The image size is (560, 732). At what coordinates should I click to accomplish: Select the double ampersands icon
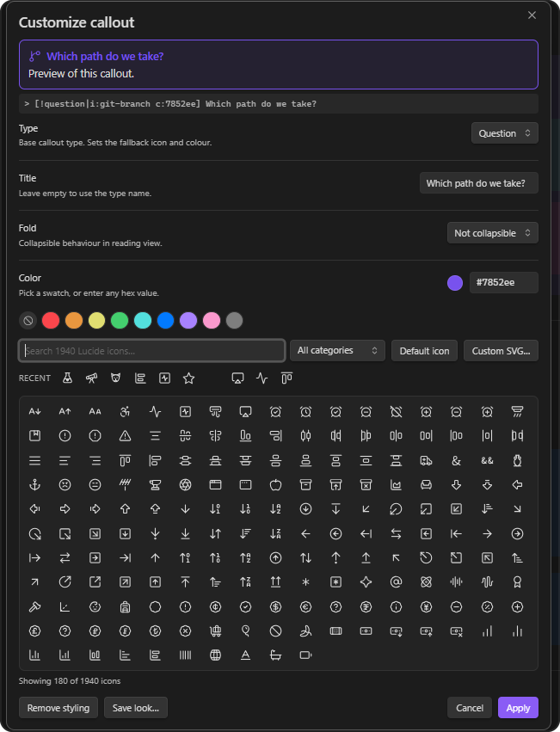point(487,461)
